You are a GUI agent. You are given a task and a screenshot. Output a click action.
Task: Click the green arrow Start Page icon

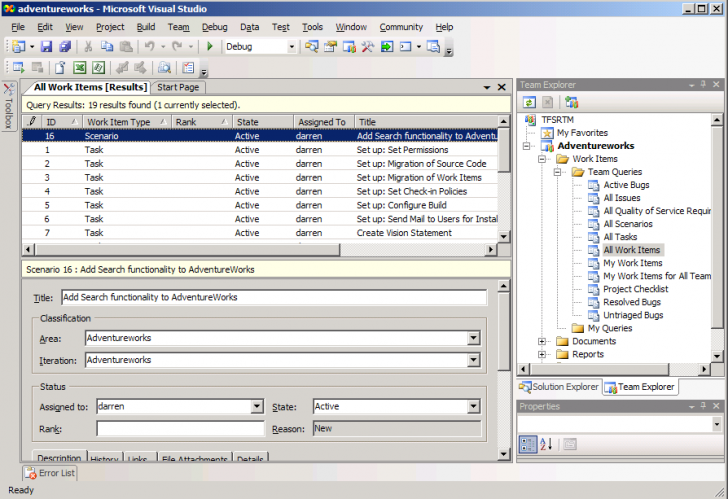(387, 46)
